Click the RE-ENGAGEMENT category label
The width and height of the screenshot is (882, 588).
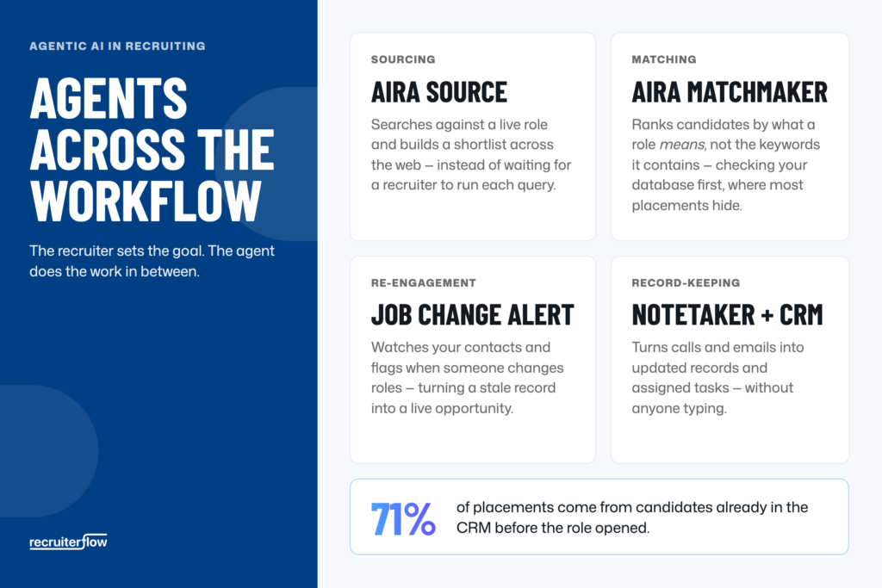click(423, 282)
